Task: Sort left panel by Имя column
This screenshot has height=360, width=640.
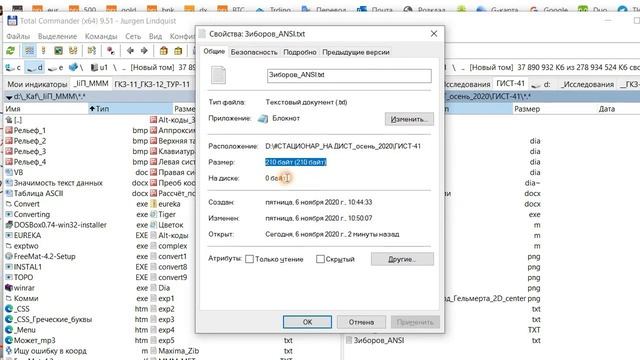Action: [46, 109]
